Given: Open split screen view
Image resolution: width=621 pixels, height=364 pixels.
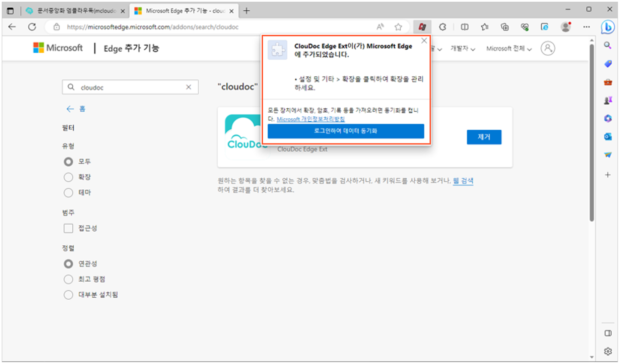Looking at the screenshot, I should pos(465,27).
